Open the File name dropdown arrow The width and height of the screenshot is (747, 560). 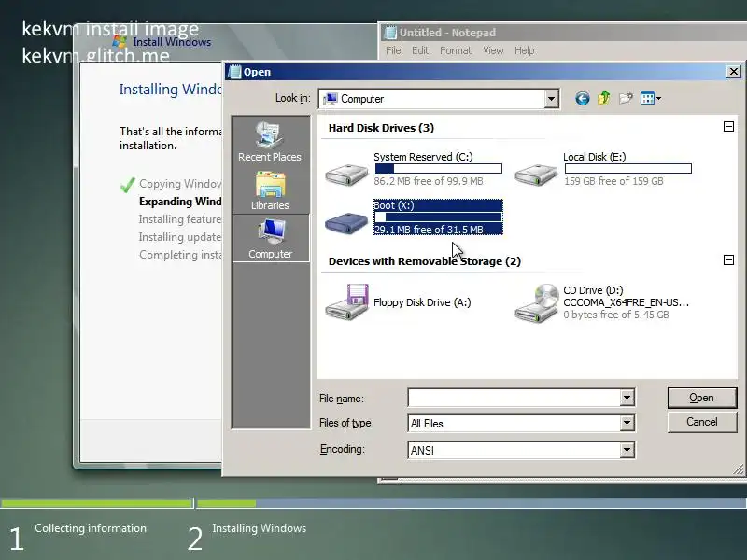pos(627,398)
